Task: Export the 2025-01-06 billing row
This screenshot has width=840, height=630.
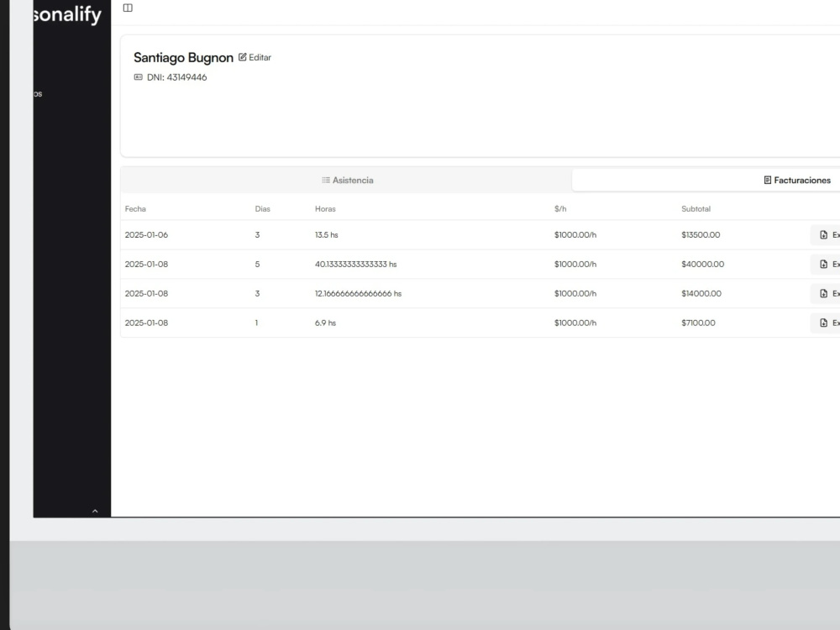Action: [826, 234]
